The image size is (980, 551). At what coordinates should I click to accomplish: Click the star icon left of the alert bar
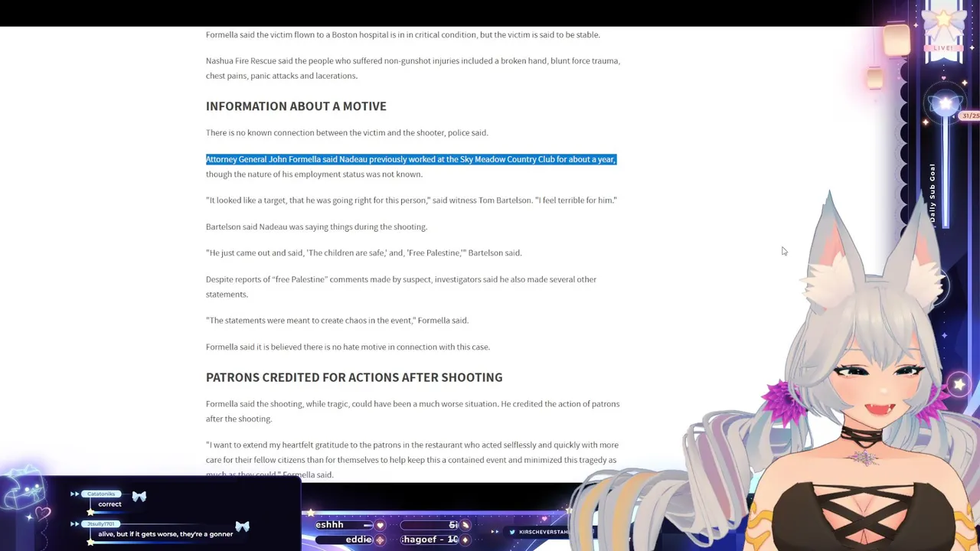[309, 514]
